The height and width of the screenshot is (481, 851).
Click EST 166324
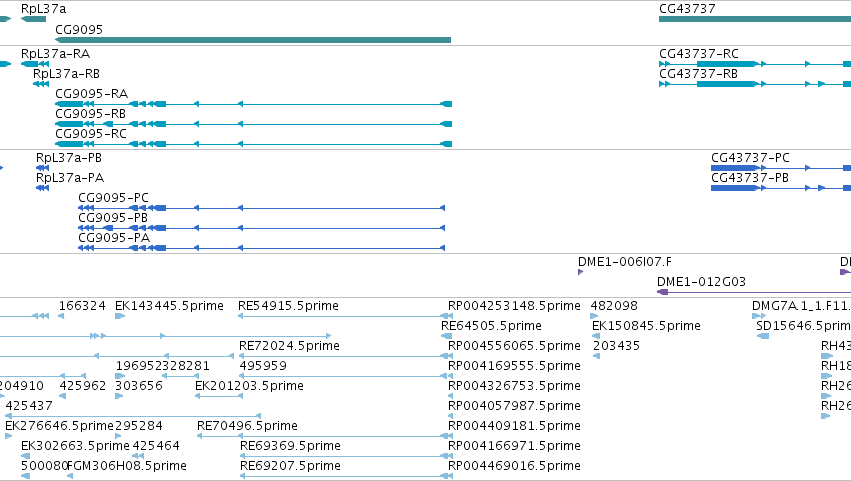(x=61, y=316)
